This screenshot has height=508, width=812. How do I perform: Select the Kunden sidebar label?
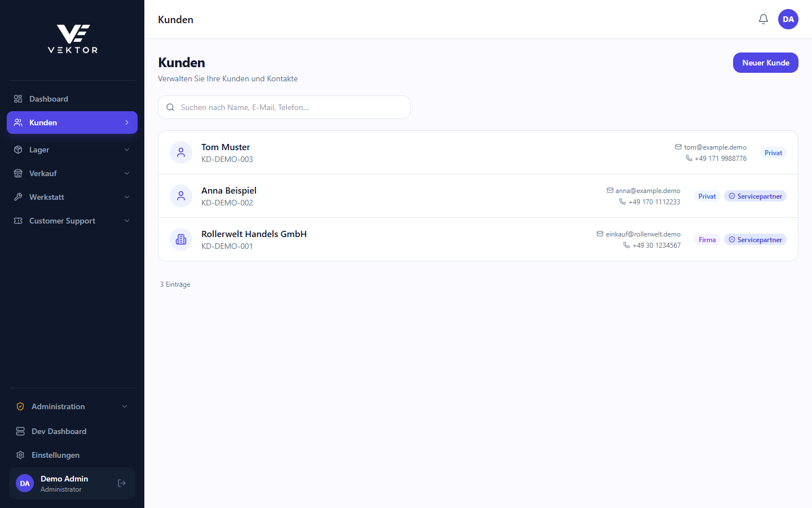(x=43, y=122)
